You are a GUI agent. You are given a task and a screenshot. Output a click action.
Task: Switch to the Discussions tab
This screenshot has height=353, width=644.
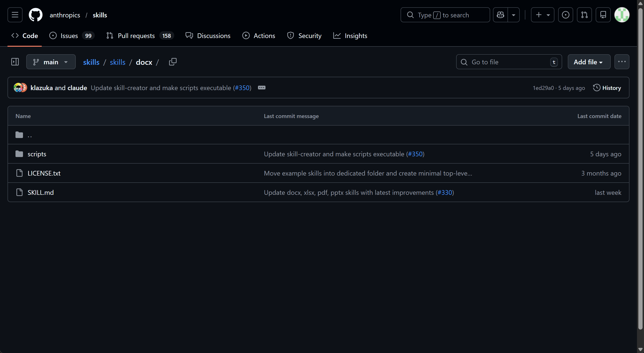point(208,35)
